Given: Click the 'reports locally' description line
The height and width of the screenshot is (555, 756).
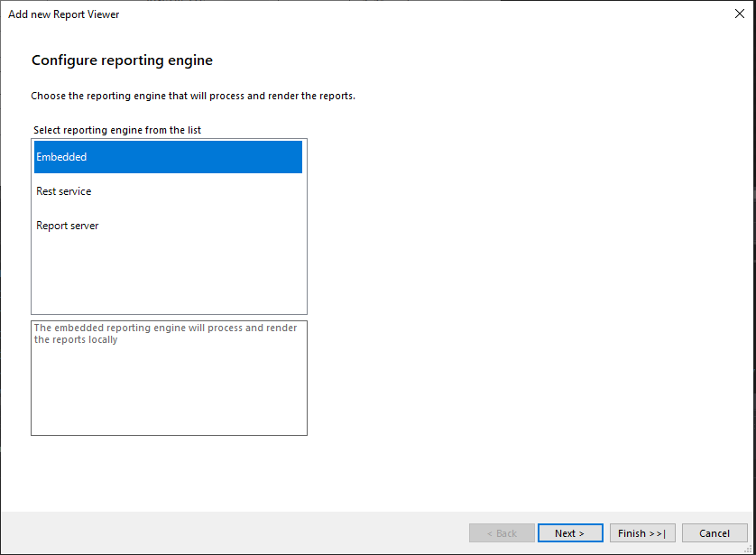Looking at the screenshot, I should coord(76,340).
